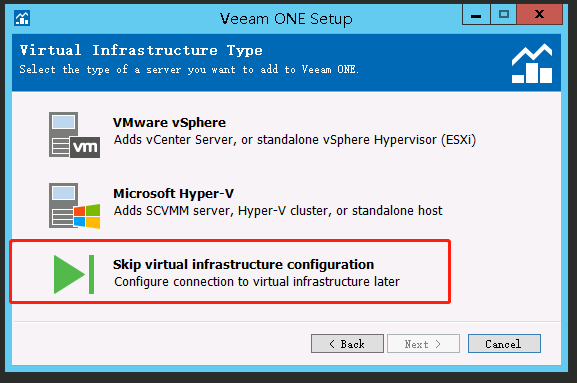This screenshot has height=383, width=577.
Task: Choose the VMware vSphere heading
Action: click(x=169, y=123)
